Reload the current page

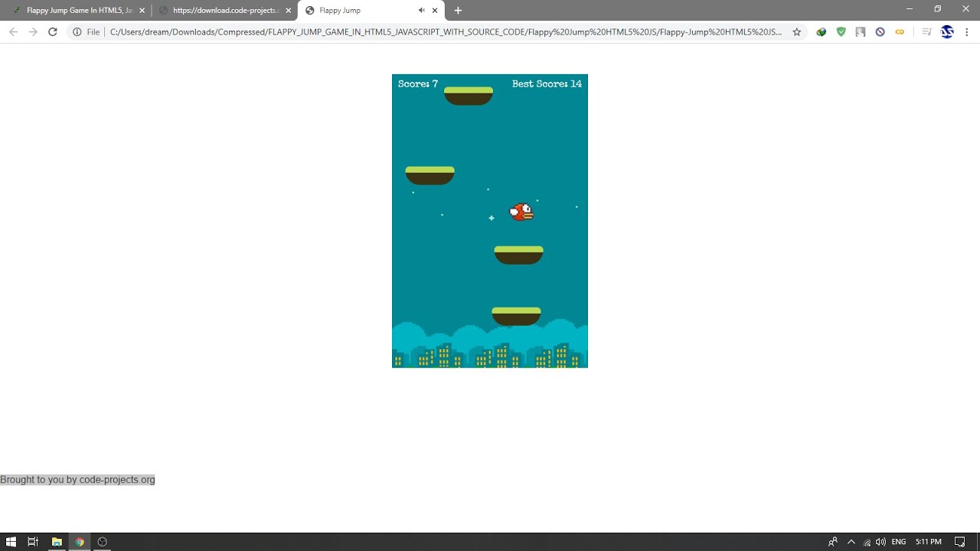[53, 32]
